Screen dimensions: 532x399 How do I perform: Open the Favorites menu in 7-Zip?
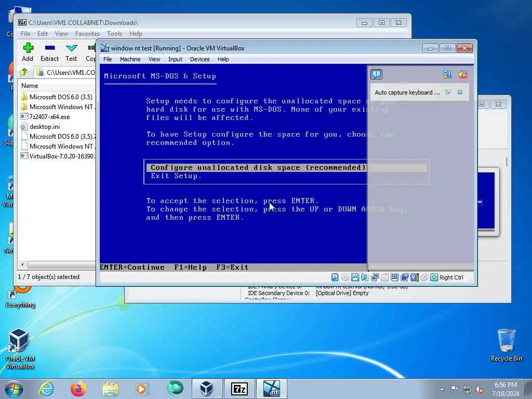[87, 34]
